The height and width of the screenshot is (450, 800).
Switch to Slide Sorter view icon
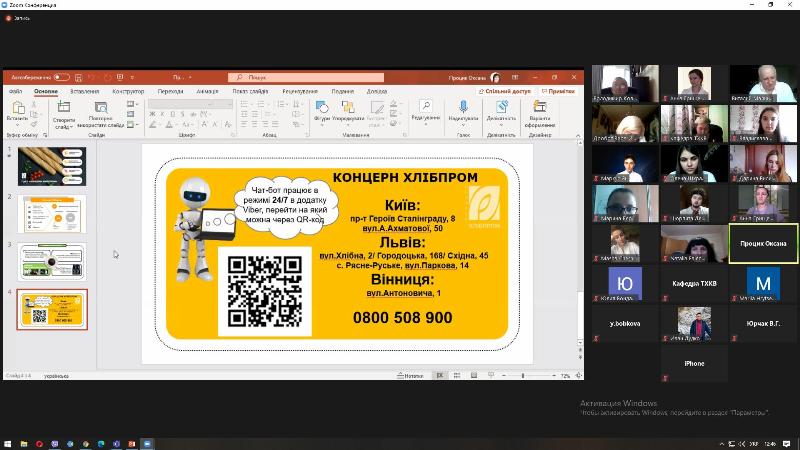(455, 376)
